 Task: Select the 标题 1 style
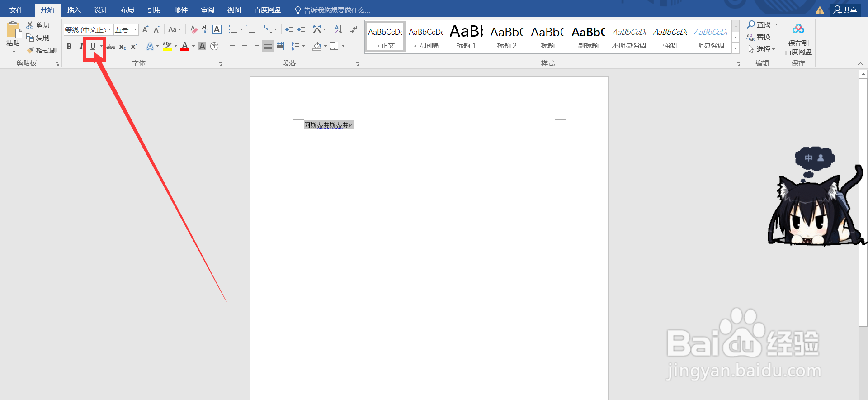click(x=466, y=37)
